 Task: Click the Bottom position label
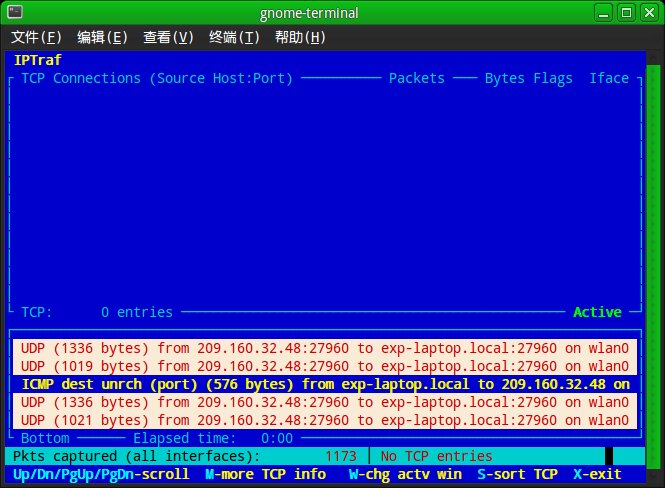tap(45, 438)
